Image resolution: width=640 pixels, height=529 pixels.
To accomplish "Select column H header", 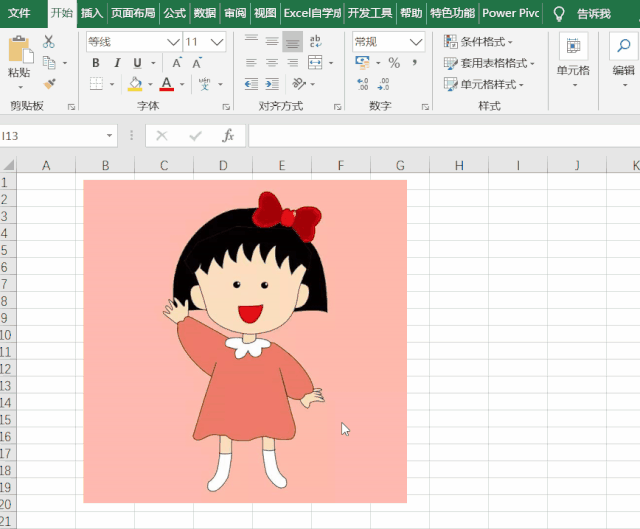I will click(x=459, y=165).
